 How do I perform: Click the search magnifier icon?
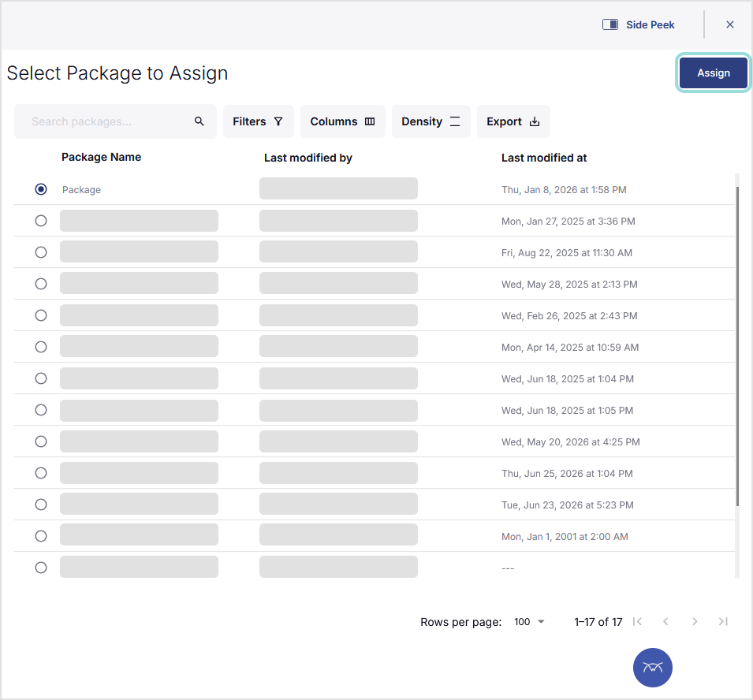coord(199,121)
